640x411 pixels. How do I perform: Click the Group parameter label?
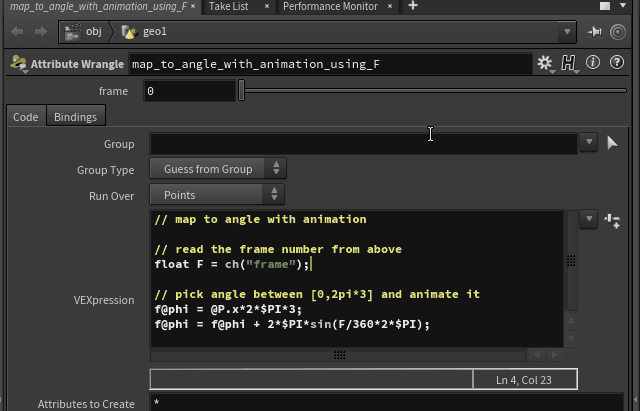(119, 144)
